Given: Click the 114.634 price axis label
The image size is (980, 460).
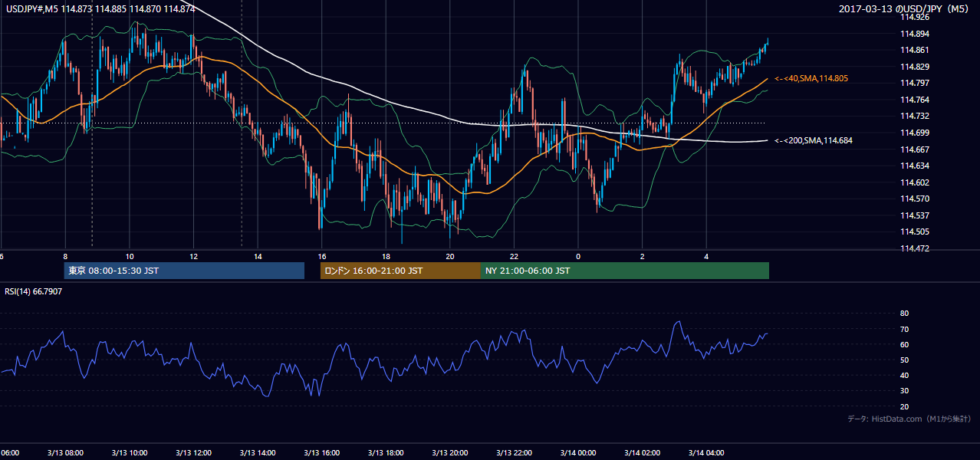Looking at the screenshot, I should pyautogui.click(x=913, y=166).
